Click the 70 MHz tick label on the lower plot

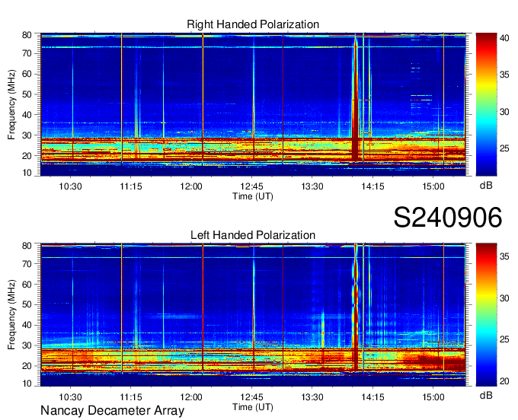[27, 263]
